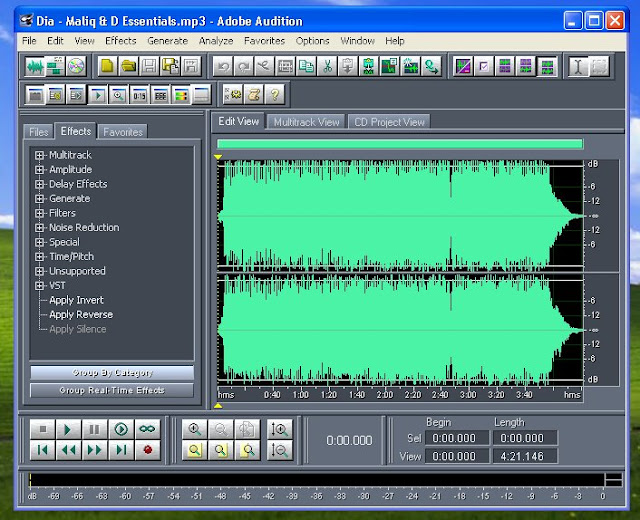640x520 pixels.
Task: Click the green horizontal zoom range bar
Action: (x=400, y=144)
